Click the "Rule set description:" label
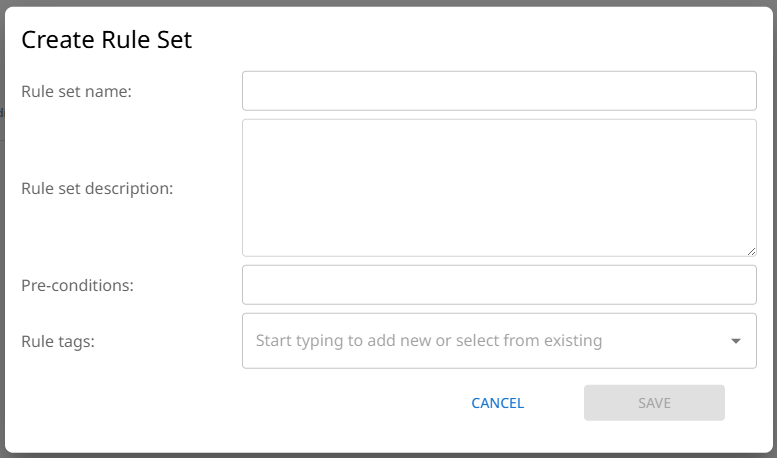 click(97, 188)
